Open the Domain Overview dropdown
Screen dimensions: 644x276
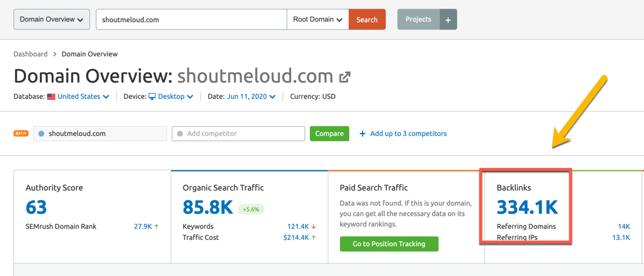pyautogui.click(x=52, y=19)
